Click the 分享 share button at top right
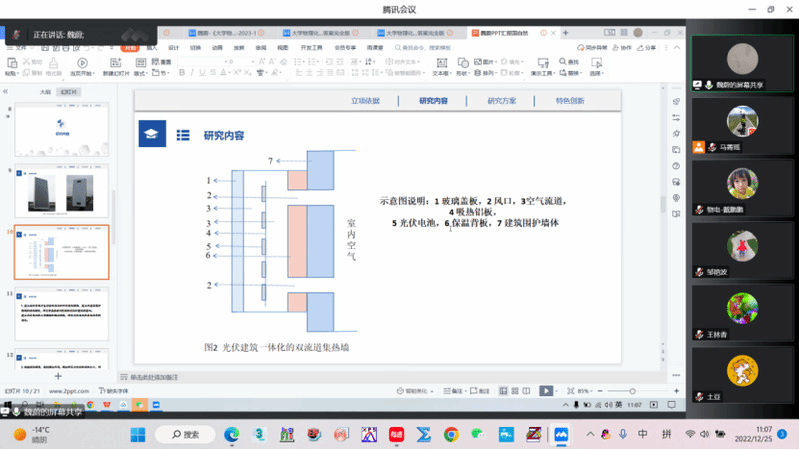Screen dimensions: 799x450 [648, 47]
